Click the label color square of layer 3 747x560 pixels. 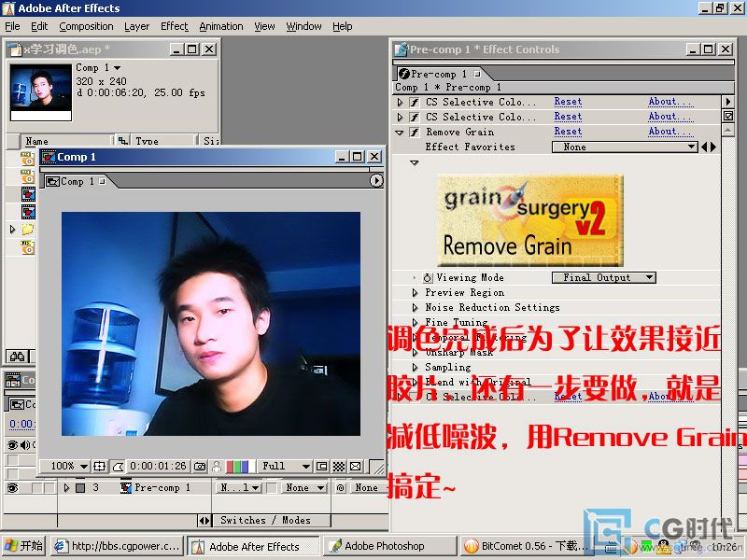coord(80,488)
